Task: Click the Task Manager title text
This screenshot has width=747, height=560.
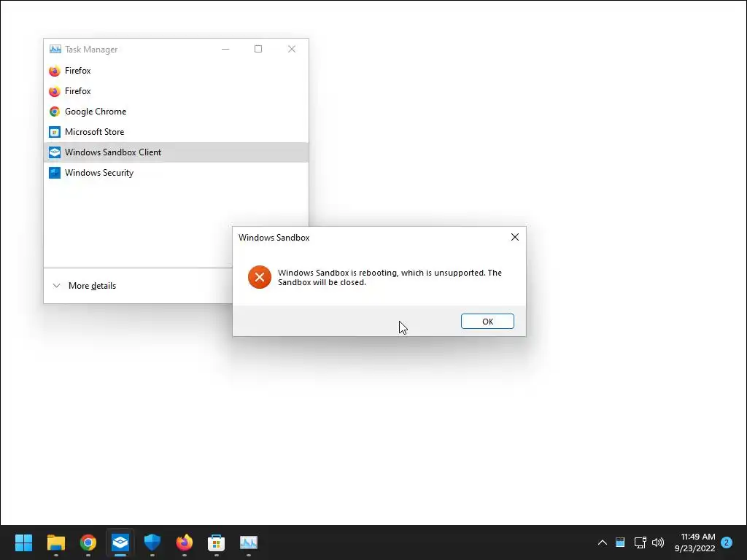Action: coord(91,50)
